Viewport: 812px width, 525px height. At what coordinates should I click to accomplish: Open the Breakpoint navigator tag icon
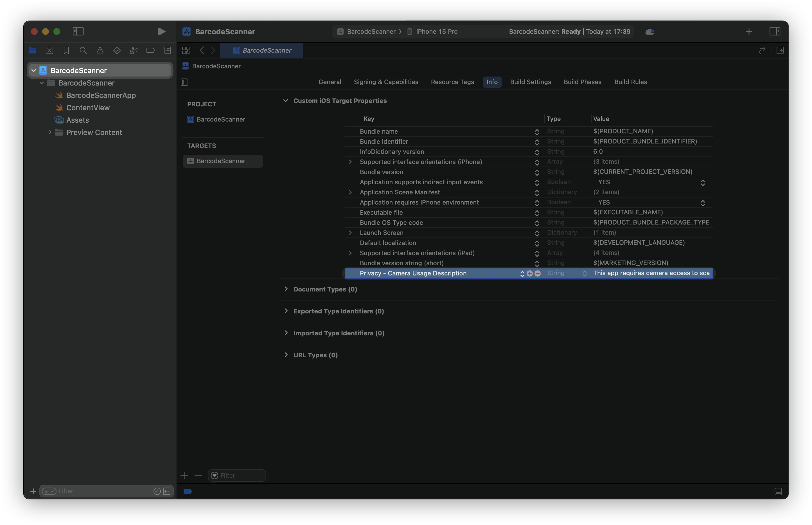click(150, 50)
